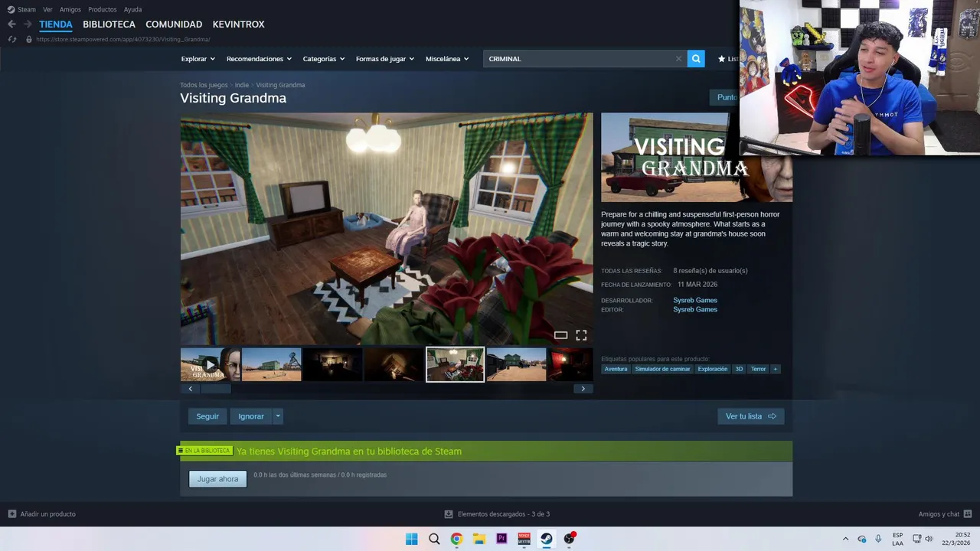Click the Simulador de caminar tag

pos(662,369)
